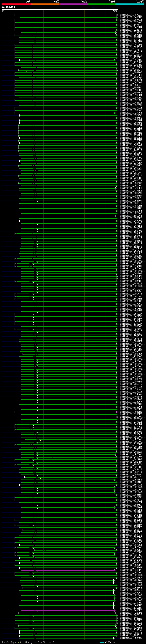This screenshot has width=146, height=644.
Task: Select the AV391409 query title
Action: click(x=8, y=7)
